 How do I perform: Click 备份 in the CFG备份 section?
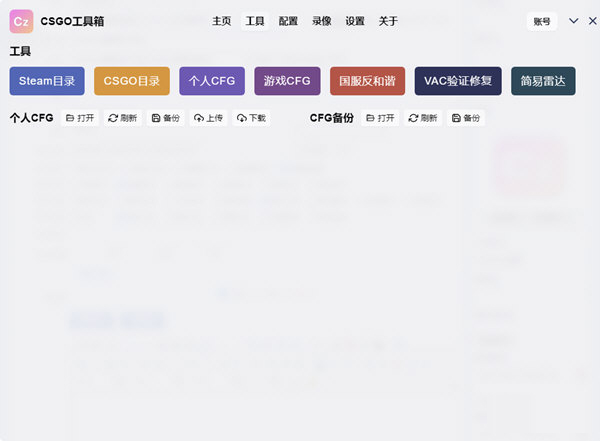tap(466, 118)
